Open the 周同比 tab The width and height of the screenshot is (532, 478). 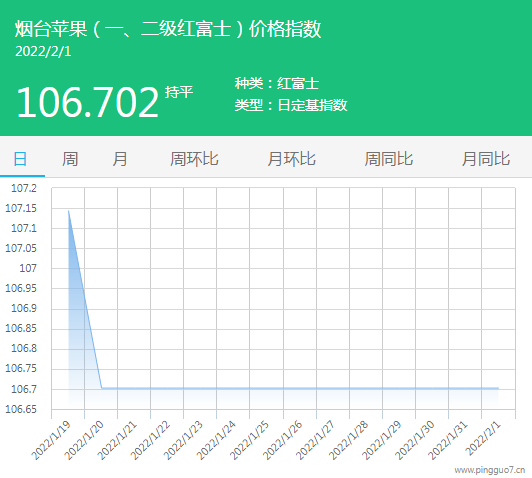click(x=389, y=159)
